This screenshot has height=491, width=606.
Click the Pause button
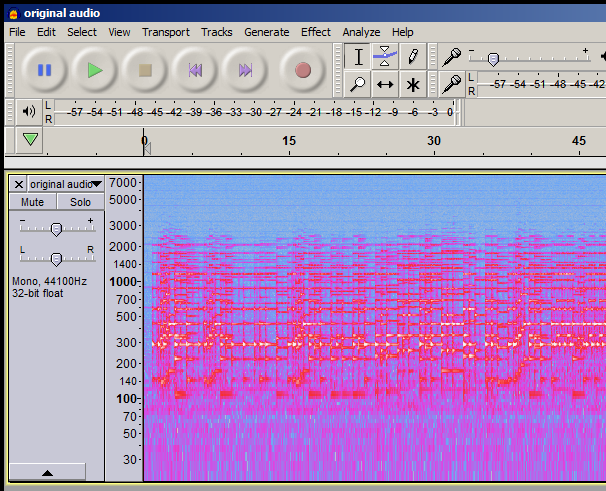tap(44, 70)
